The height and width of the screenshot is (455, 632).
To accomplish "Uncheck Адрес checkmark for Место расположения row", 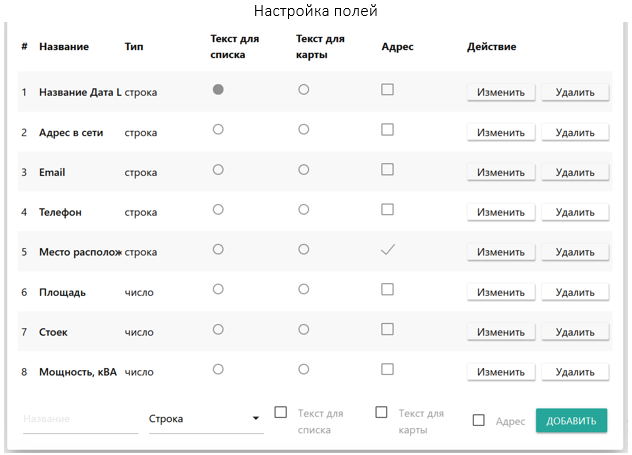I will coord(388,250).
